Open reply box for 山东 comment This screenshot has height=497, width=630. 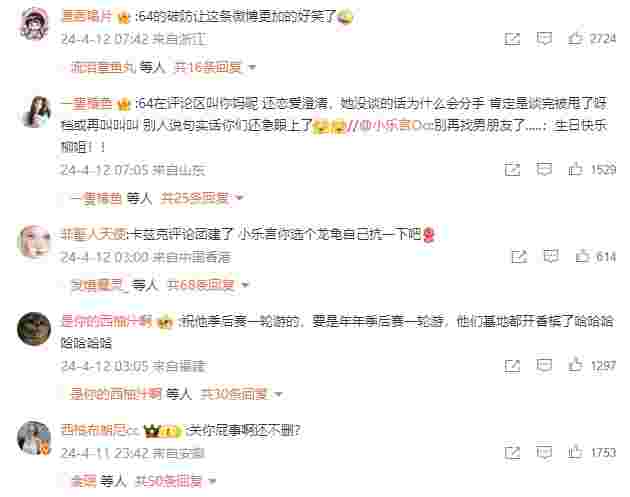pos(544,169)
